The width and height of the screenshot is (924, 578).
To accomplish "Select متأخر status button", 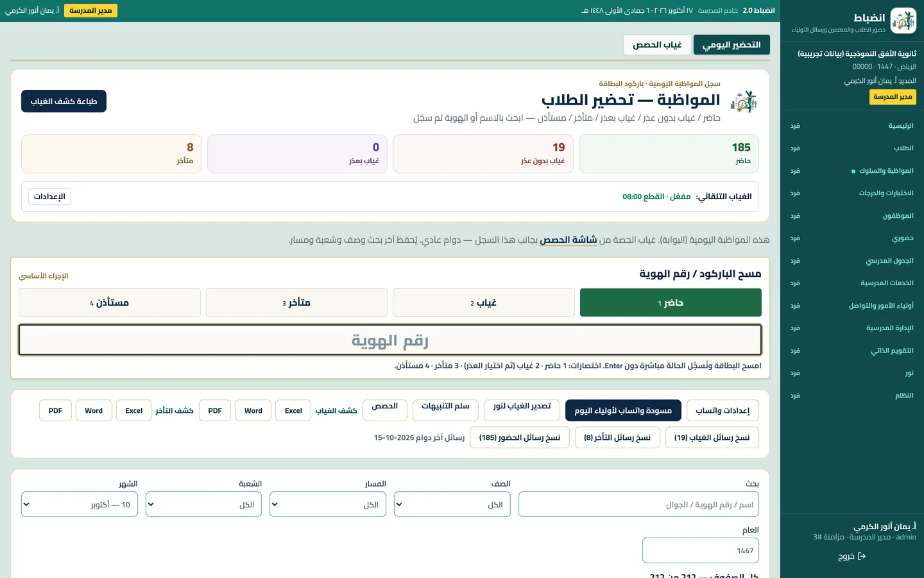I will click(296, 302).
